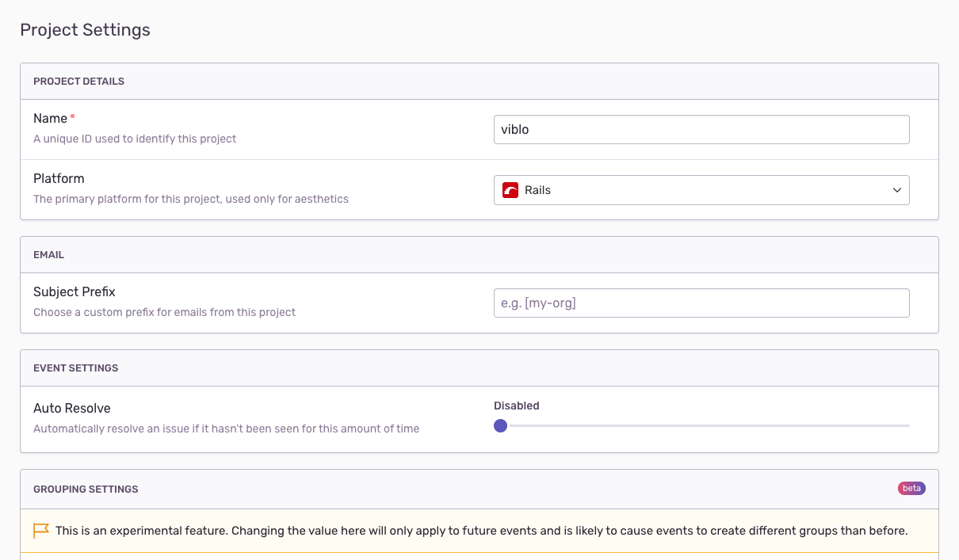
Task: Click the orange flag warning icon
Action: (x=41, y=531)
